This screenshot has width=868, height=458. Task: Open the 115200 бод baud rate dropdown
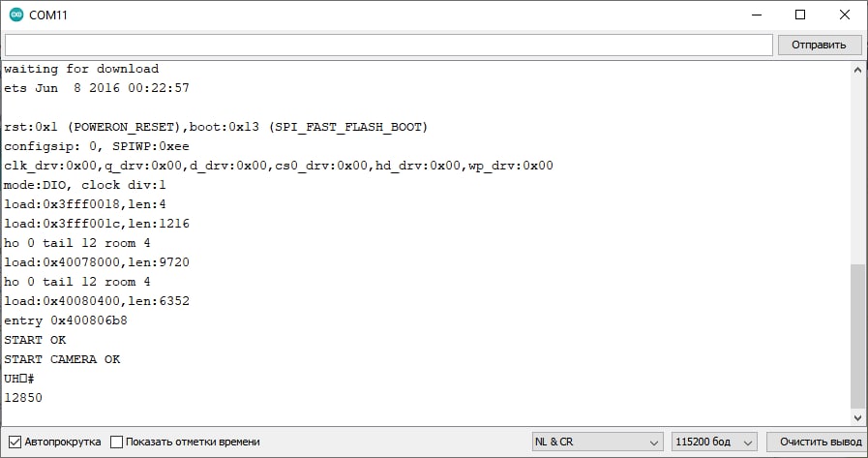(714, 442)
